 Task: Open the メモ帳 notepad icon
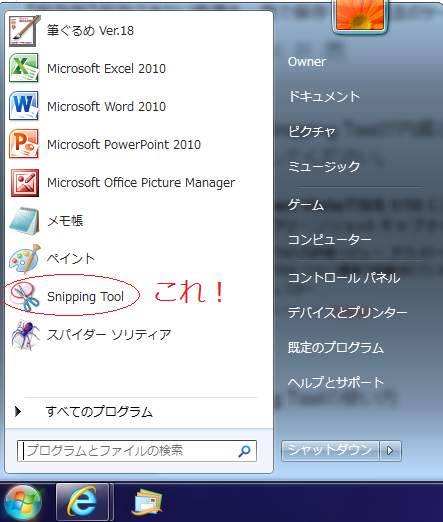[x=24, y=221]
